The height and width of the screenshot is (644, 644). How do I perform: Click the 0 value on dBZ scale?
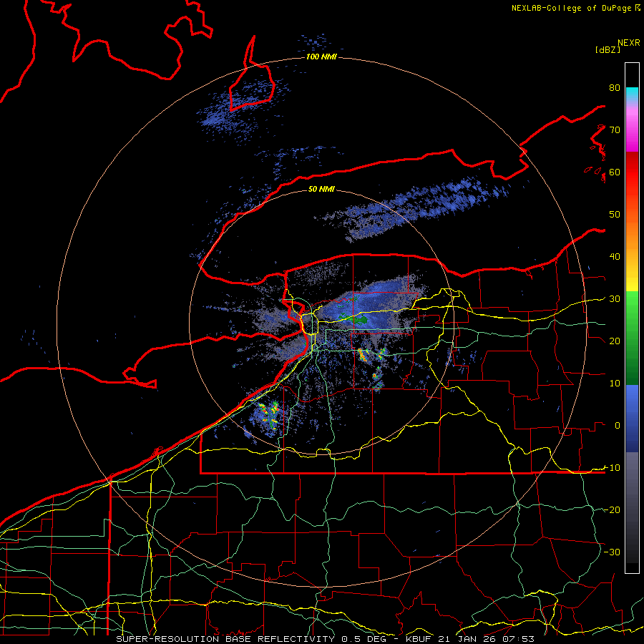[x=618, y=426]
